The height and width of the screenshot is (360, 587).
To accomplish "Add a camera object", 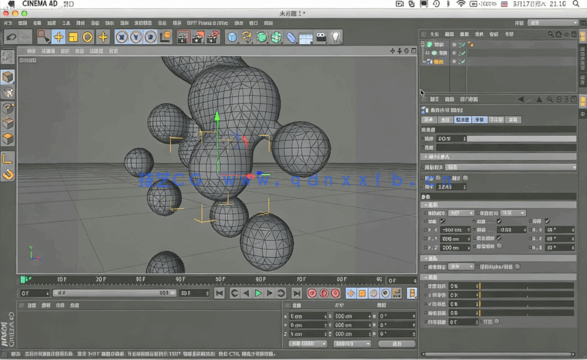I will tap(321, 37).
